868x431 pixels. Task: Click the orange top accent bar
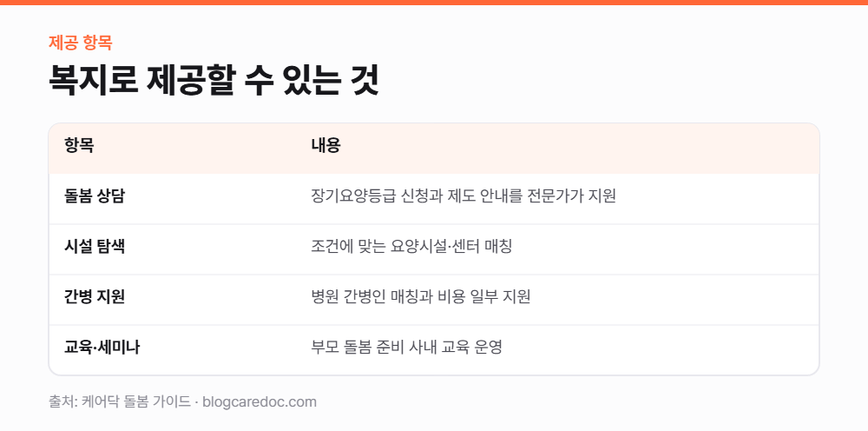coord(434,3)
